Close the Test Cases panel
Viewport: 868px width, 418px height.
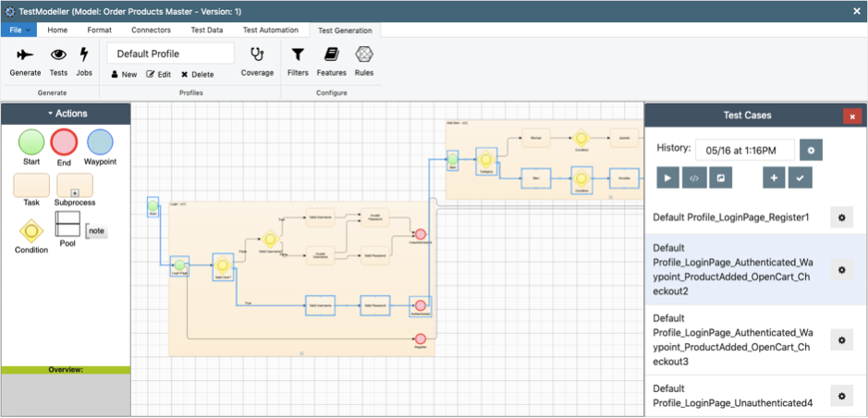click(852, 117)
